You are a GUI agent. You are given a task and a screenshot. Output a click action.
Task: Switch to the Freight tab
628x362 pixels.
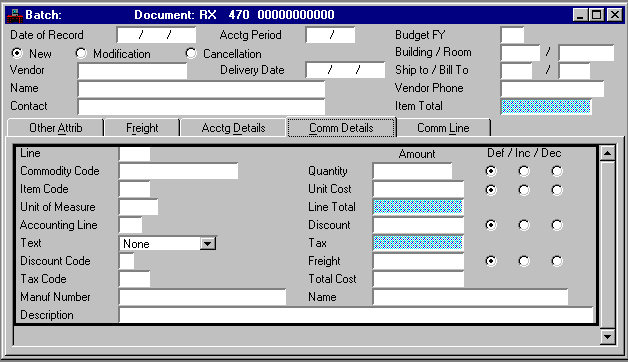(x=142, y=128)
